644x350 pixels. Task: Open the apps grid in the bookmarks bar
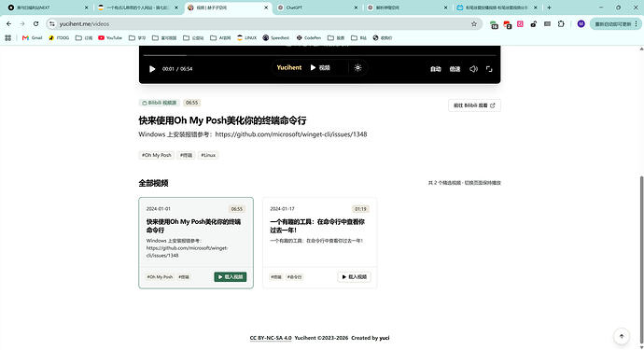[x=7, y=37]
